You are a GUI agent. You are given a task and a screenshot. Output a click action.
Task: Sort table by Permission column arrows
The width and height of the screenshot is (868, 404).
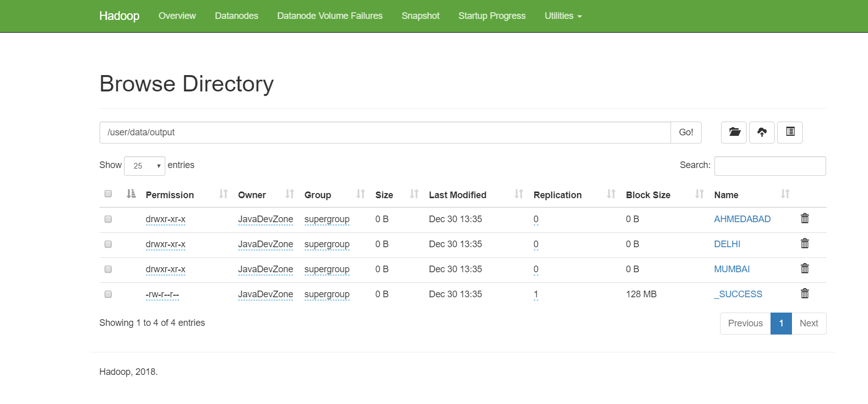223,194
